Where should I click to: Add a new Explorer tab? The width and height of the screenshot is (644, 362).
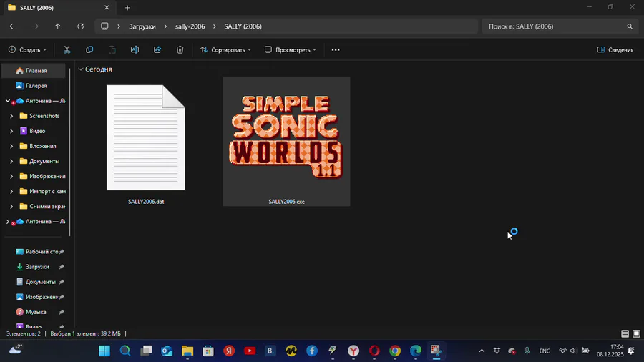(127, 8)
